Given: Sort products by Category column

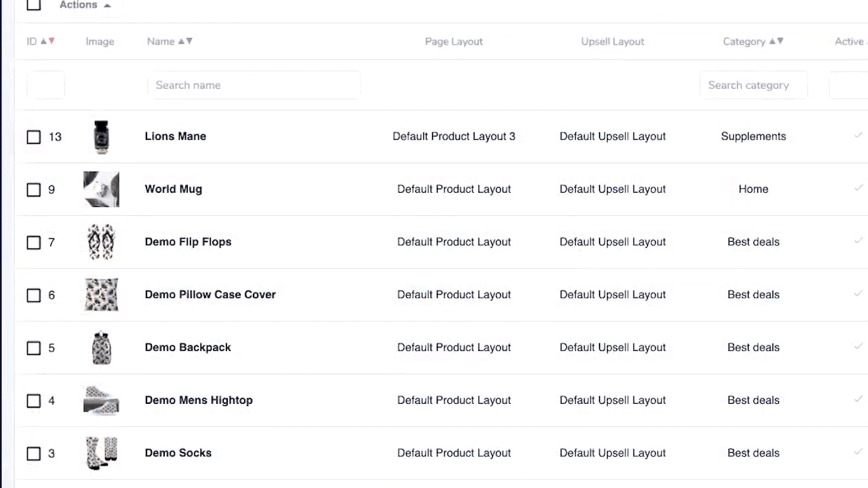Looking at the screenshot, I should click(753, 41).
